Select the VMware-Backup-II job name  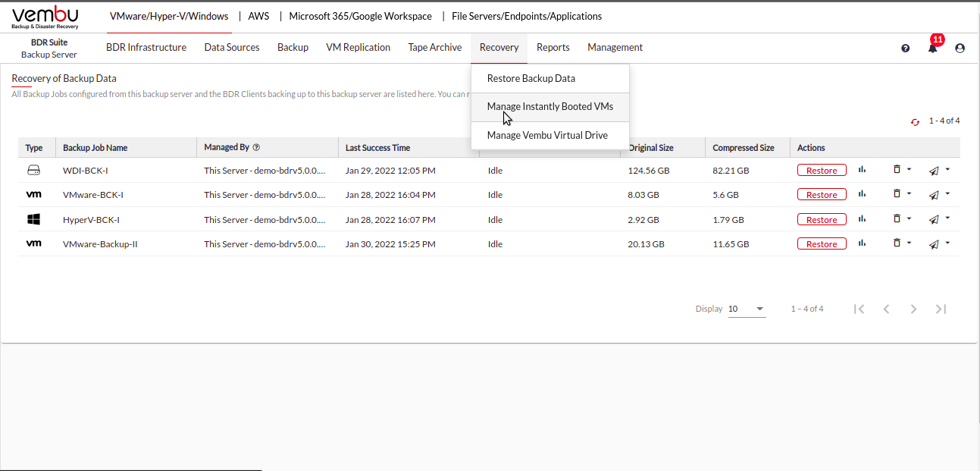pyautogui.click(x=100, y=244)
